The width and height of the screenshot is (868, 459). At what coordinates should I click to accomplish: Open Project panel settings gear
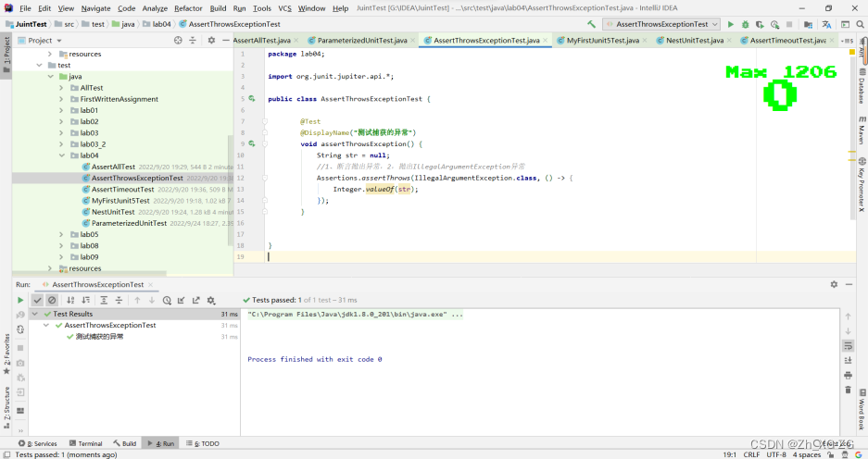[211, 41]
